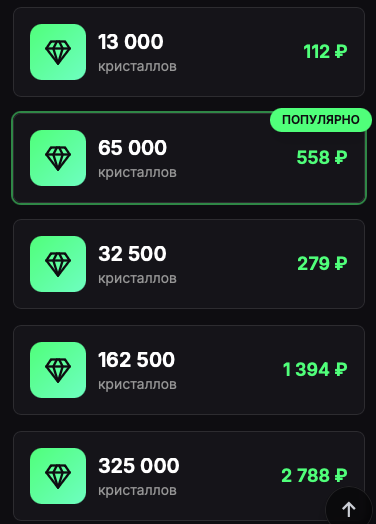The height and width of the screenshot is (524, 376).
Task: Choose the 325 000 кристаллов pack
Action: pos(189,476)
